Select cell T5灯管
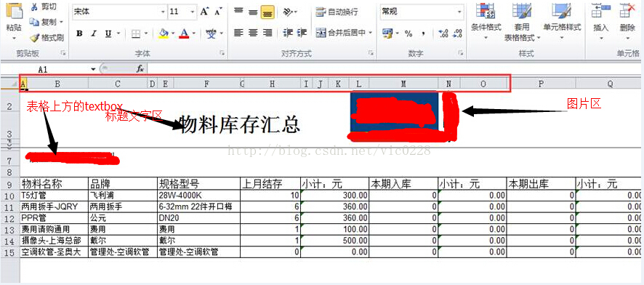Screen dimensions: 644x285 coord(55,196)
